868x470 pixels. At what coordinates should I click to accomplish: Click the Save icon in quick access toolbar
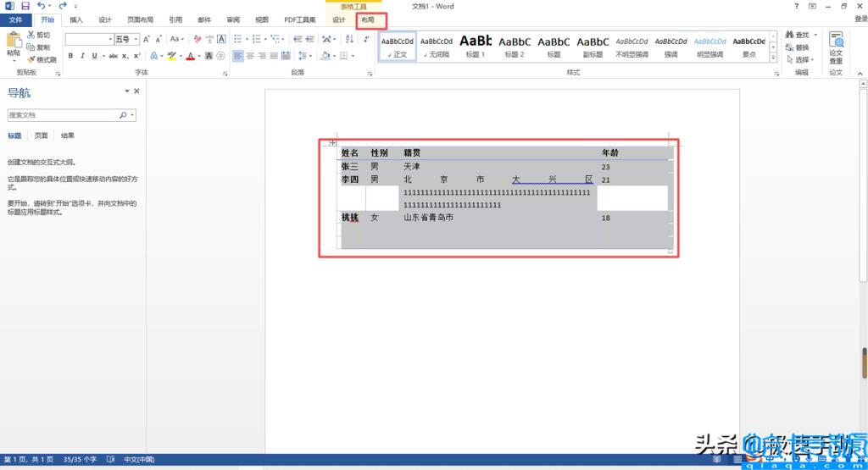pos(25,6)
